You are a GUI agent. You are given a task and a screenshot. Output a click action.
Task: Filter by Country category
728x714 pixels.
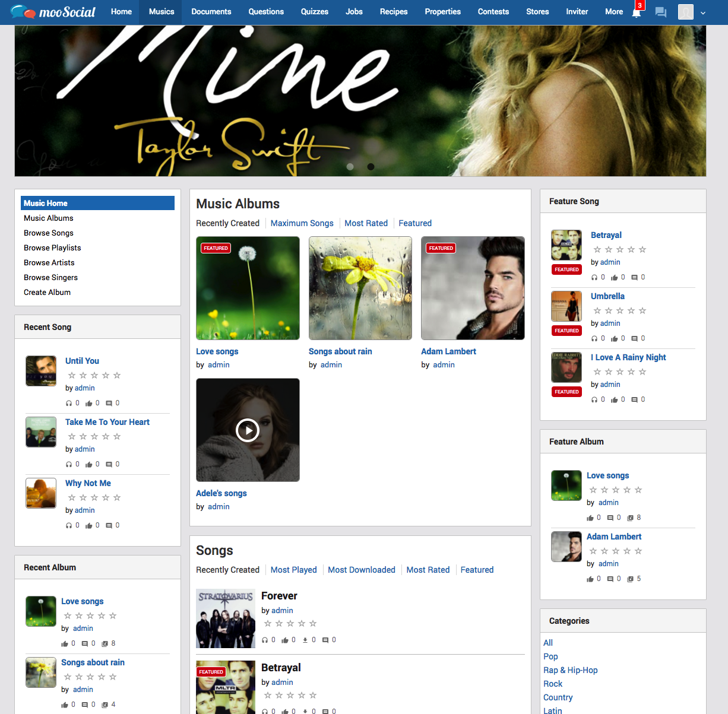pyautogui.click(x=558, y=697)
